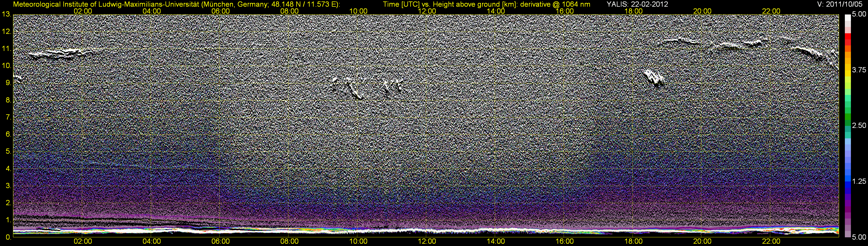Click 18:00 on the upper time axis
The image size is (868, 246).
point(633,11)
